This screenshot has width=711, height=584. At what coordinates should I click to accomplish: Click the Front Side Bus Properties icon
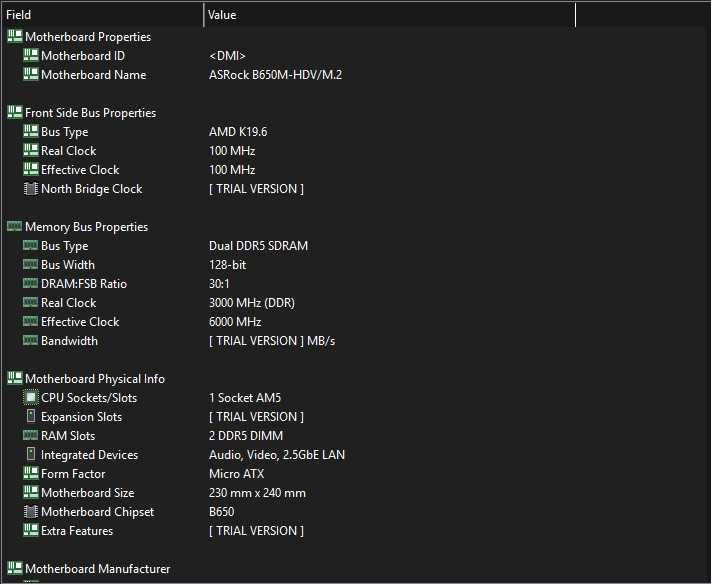(x=15, y=112)
